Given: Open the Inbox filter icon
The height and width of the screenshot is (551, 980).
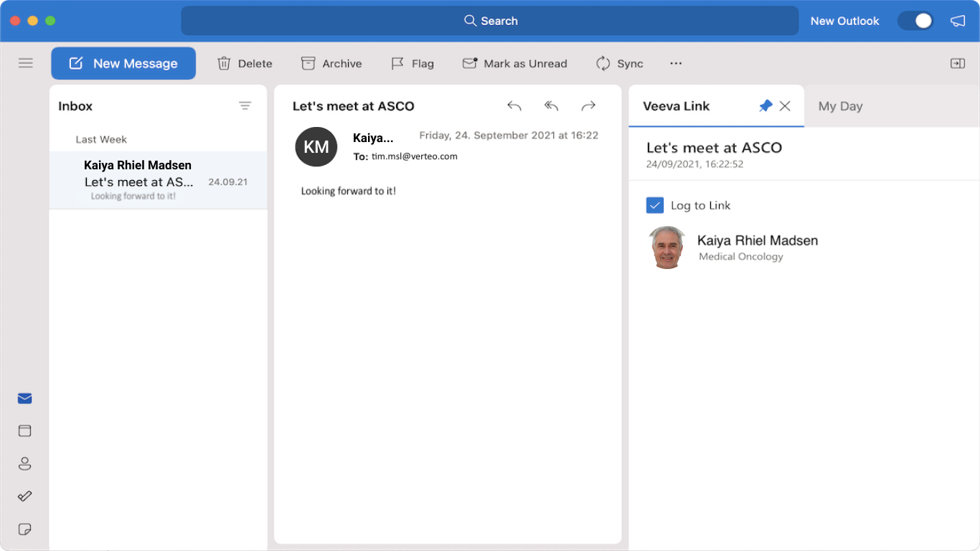Looking at the screenshot, I should coord(245,105).
